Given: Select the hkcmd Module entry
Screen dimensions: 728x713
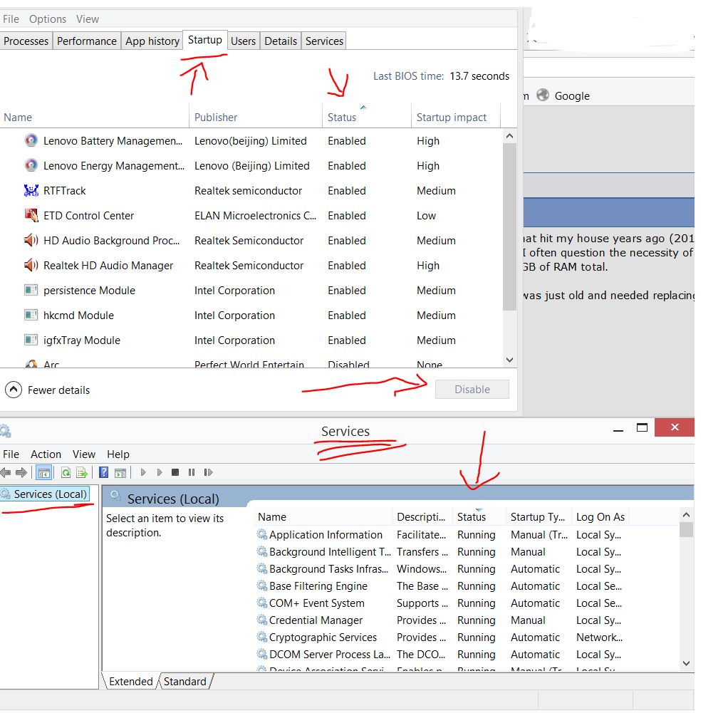Looking at the screenshot, I should 251,316.
